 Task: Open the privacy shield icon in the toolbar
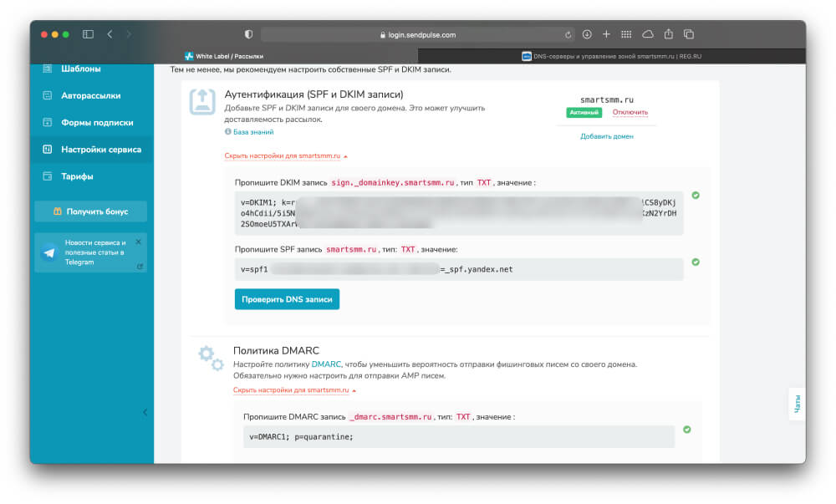coord(248,34)
